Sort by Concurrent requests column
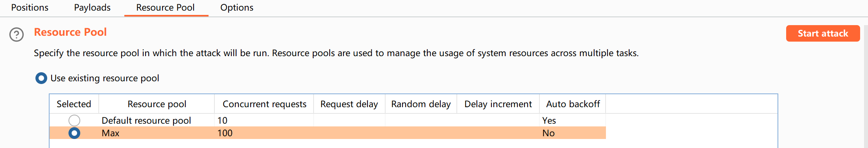The height and width of the screenshot is (148, 868). 264,104
